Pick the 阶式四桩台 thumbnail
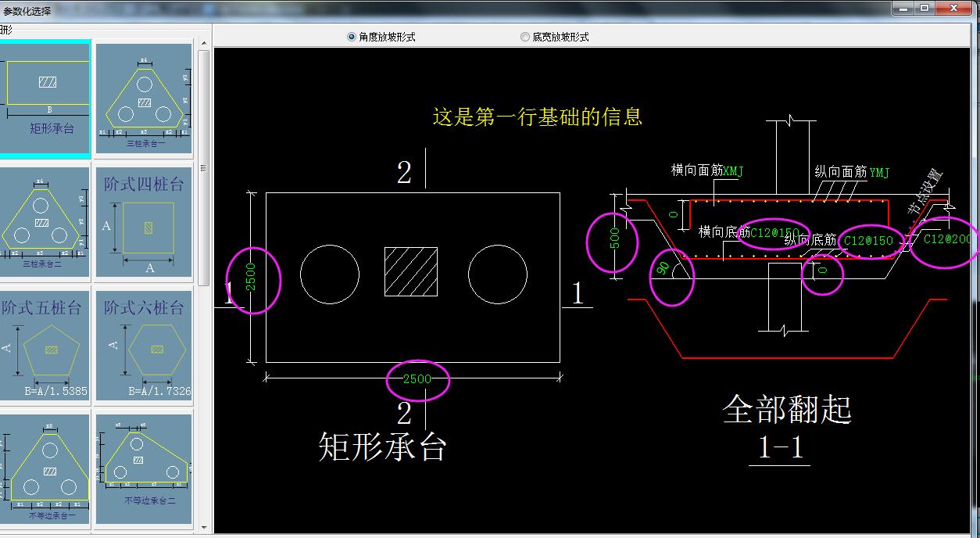 (144, 223)
